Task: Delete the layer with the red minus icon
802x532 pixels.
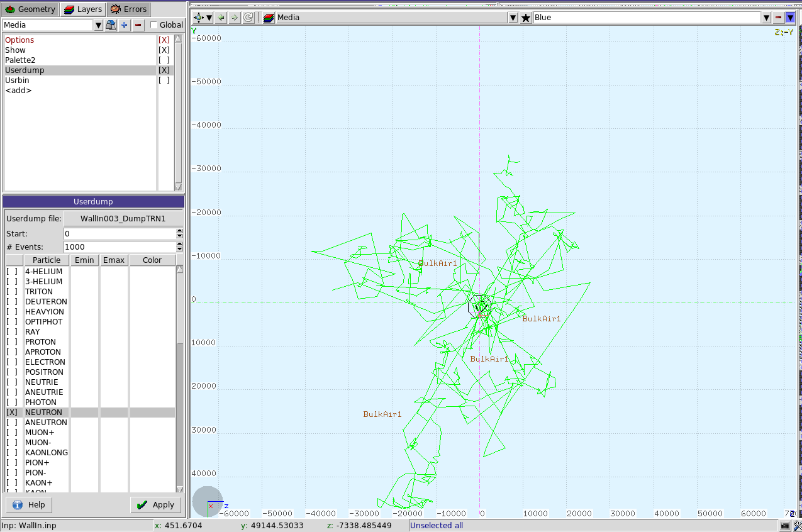Action: click(138, 25)
